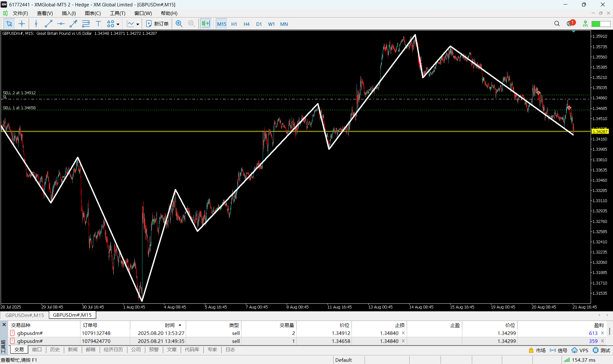Close position with profit 613
613x364 pixels.
pyautogui.click(x=602, y=333)
